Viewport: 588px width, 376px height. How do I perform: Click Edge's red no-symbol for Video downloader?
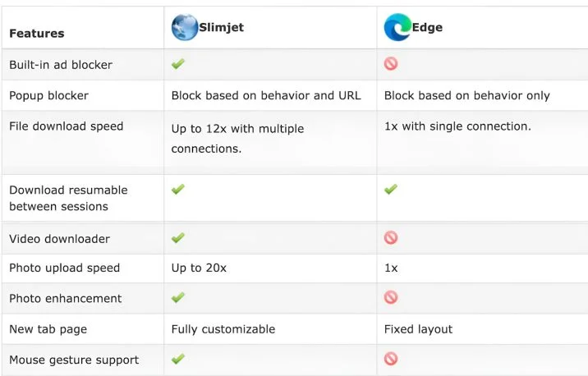coord(391,238)
